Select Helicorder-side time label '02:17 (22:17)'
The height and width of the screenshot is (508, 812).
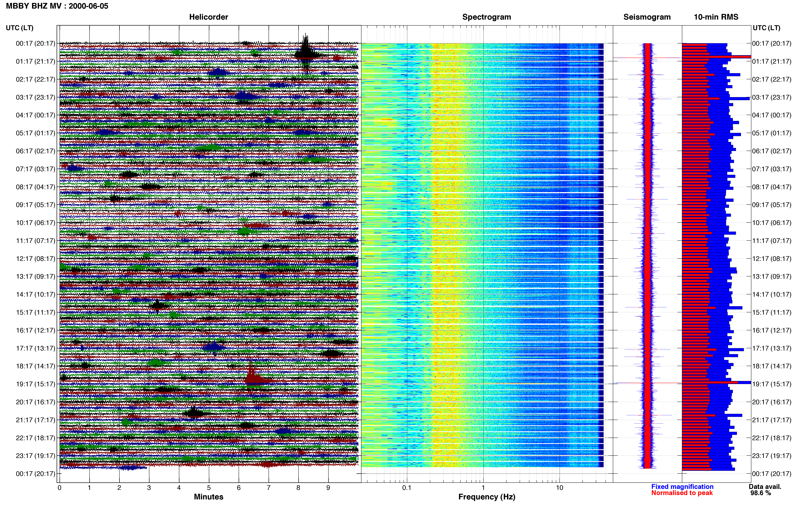coord(36,79)
